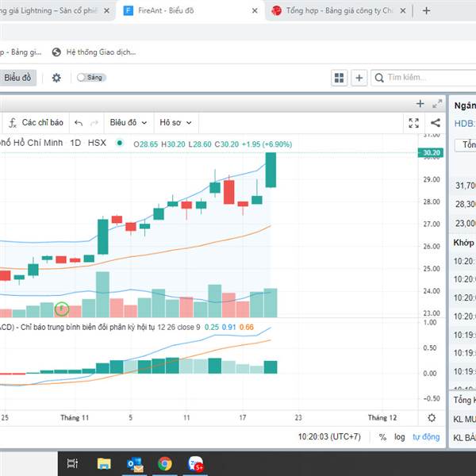Click the MACD value 0.25
Viewport: 476px width, 476px height.
pyautogui.click(x=212, y=327)
